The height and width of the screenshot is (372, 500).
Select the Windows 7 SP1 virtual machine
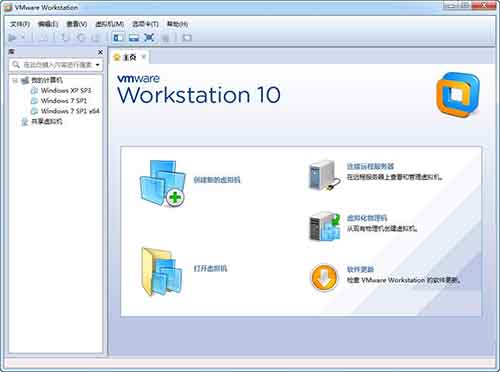coord(64,101)
